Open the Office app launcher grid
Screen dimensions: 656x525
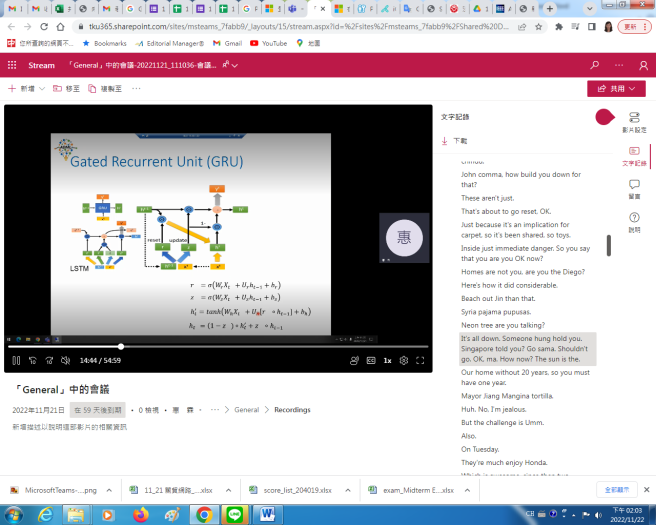[12, 65]
